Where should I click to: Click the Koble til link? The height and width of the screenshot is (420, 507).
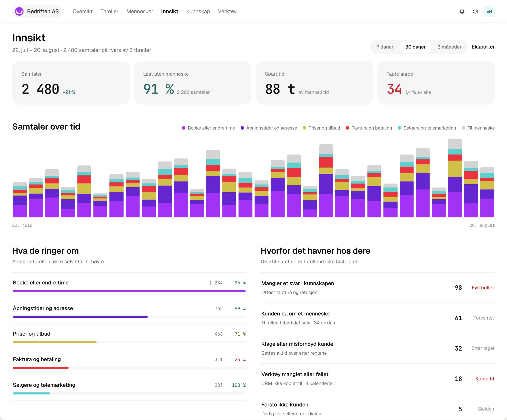(485, 379)
